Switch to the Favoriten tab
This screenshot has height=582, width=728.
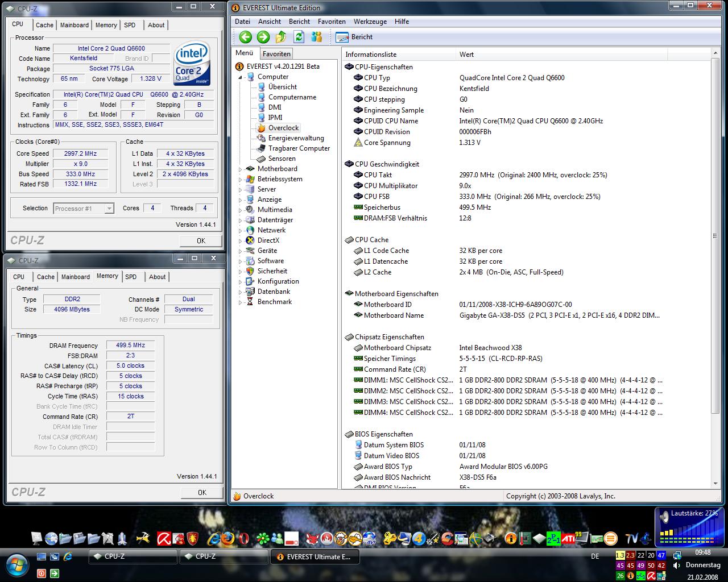(x=276, y=54)
